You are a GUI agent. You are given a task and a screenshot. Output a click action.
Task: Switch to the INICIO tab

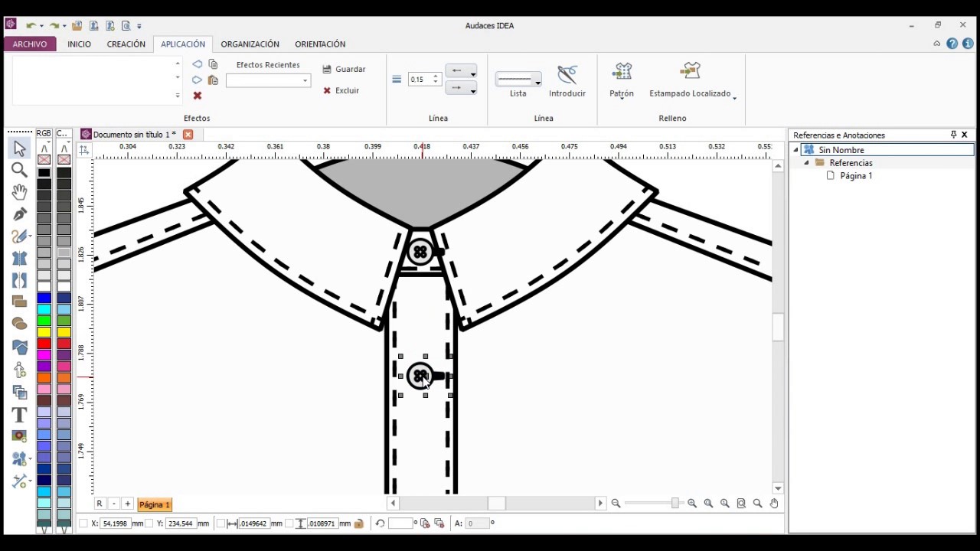79,44
